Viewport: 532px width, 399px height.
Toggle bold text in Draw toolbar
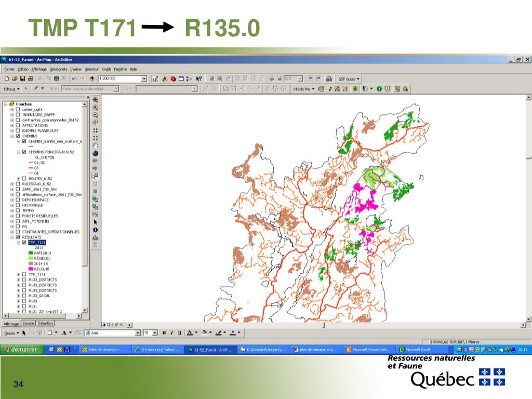[164, 333]
